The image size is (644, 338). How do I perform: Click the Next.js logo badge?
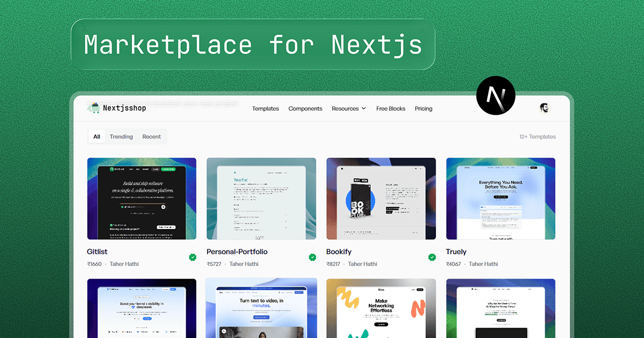pos(495,95)
